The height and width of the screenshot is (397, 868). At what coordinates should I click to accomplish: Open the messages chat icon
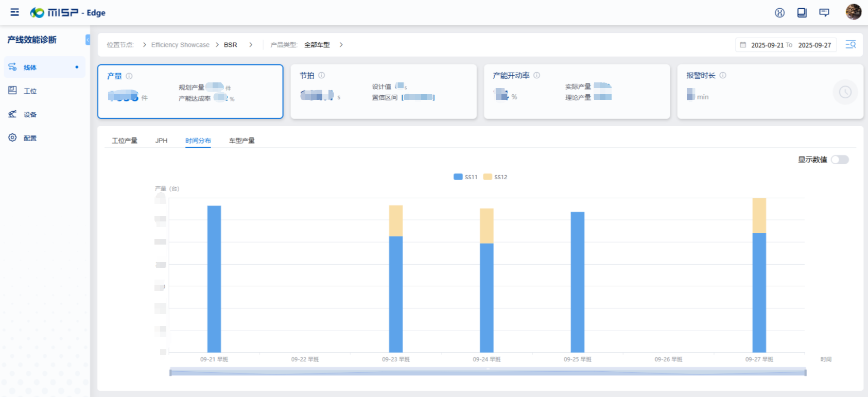pyautogui.click(x=824, y=13)
